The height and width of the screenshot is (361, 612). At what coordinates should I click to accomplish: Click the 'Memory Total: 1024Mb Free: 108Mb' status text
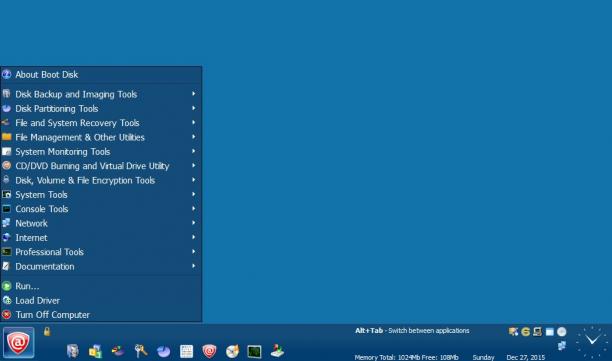pos(406,357)
